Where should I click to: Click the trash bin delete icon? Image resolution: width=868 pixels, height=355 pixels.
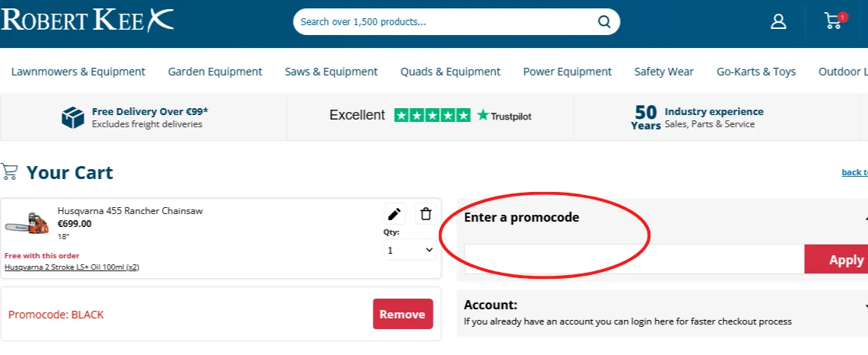(x=426, y=214)
